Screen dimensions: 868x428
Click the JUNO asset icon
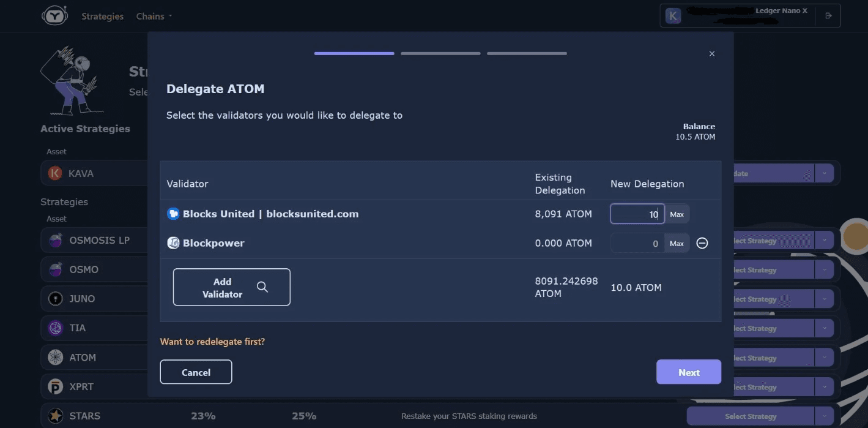[x=56, y=299]
